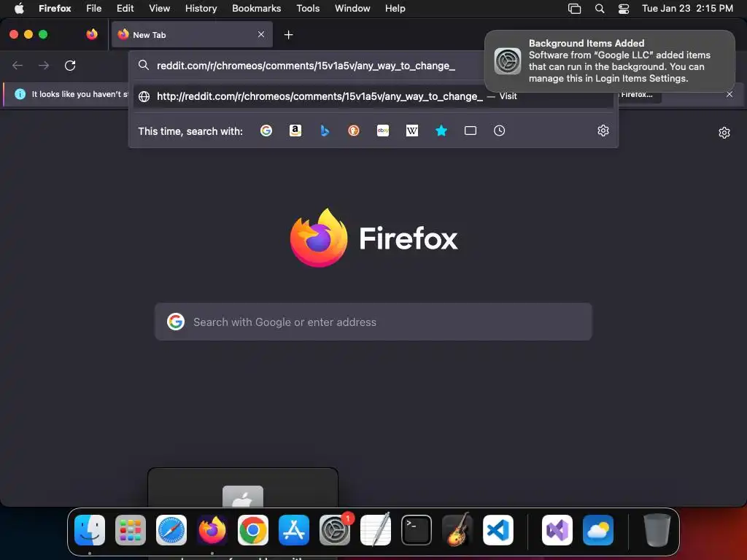The width and height of the screenshot is (747, 560).
Task: Open the Tools menu
Action: 308,8
